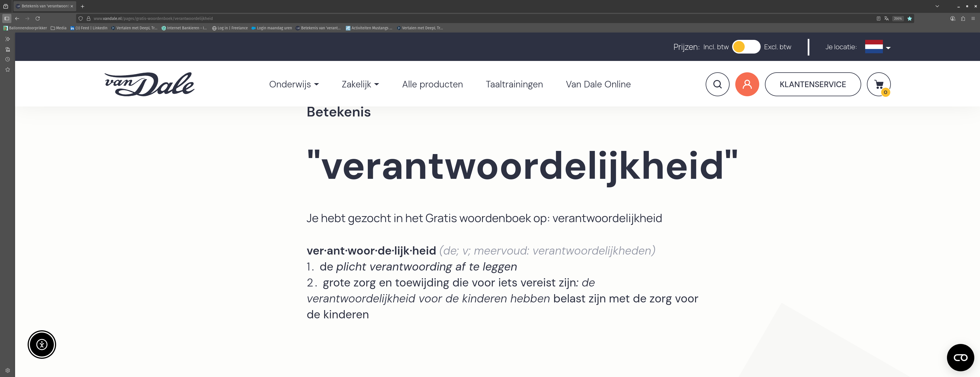Open the location flag dropdown
Screen dimensions: 980x377
pyautogui.click(x=878, y=47)
